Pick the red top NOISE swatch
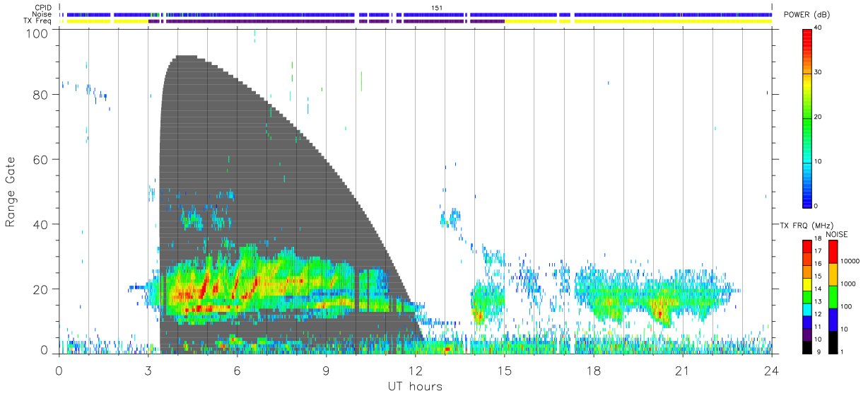The height and width of the screenshot is (401, 868). [x=832, y=252]
